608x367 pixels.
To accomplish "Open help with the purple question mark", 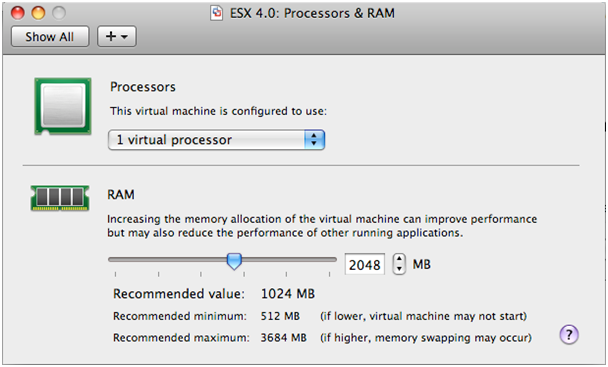I will coord(569,334).
